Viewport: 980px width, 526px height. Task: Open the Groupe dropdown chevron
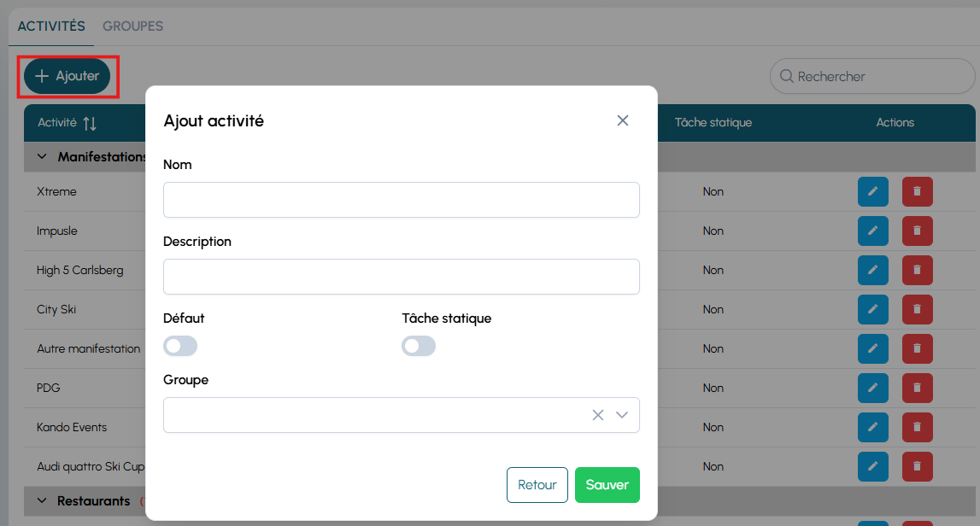coord(622,415)
